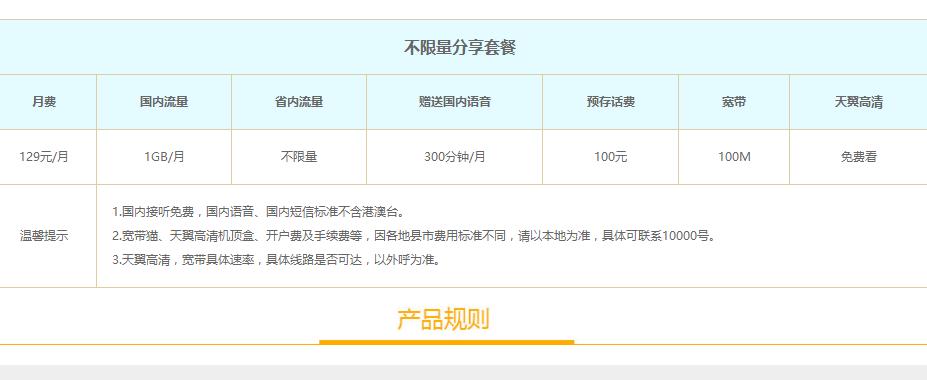This screenshot has height=380, width=927.
Task: Click the 300分钟/月 cell
Action: 455,157
